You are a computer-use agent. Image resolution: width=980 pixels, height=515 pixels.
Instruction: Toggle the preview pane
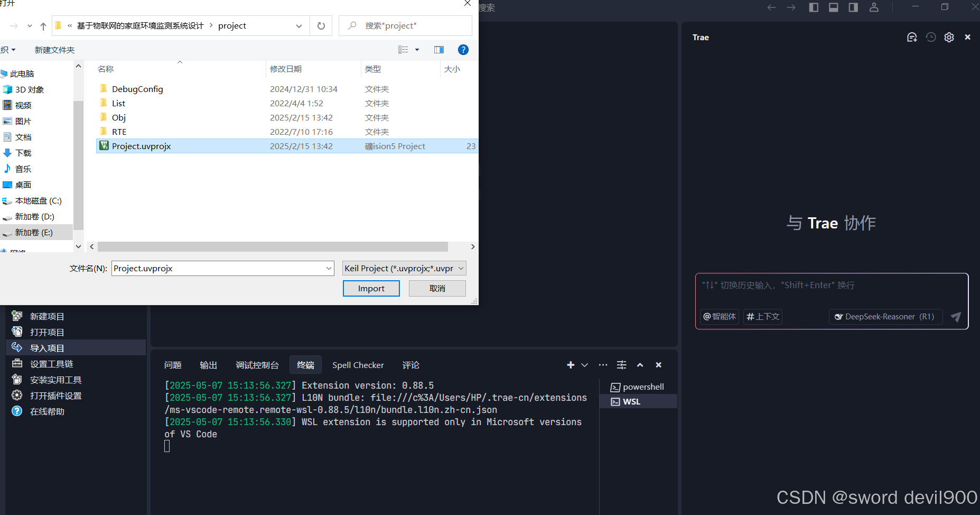(x=439, y=50)
